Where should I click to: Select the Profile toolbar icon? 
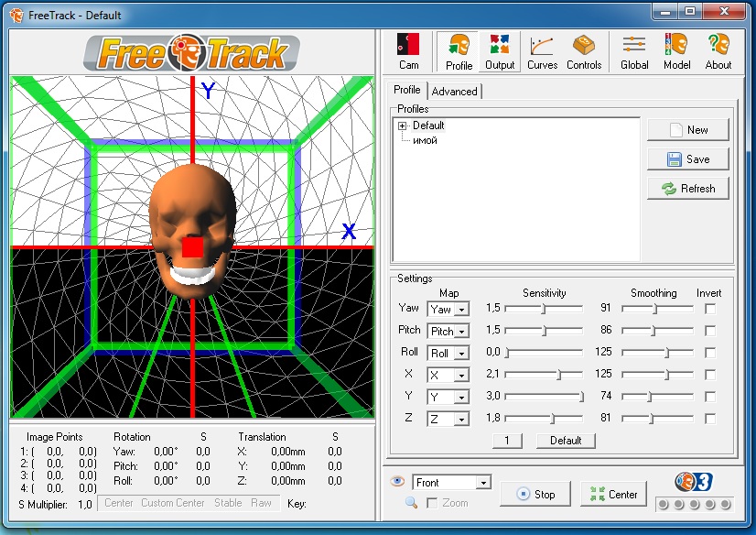pos(459,51)
